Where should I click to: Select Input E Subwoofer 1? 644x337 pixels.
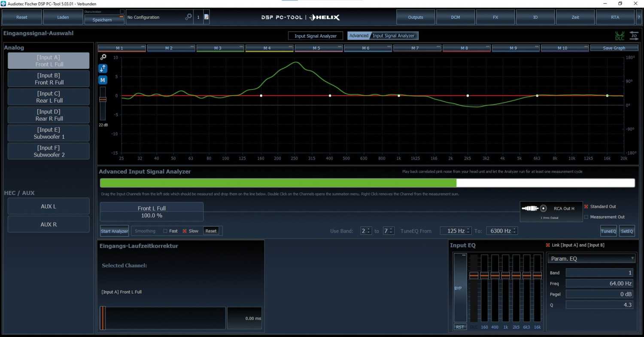(x=49, y=133)
